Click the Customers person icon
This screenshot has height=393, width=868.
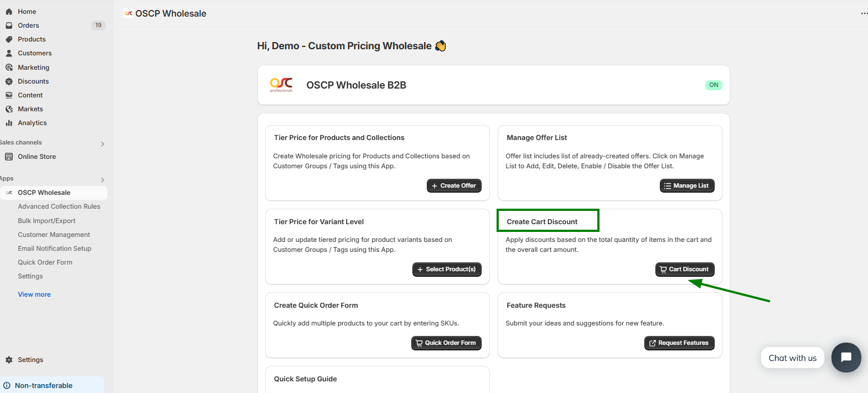[x=9, y=53]
